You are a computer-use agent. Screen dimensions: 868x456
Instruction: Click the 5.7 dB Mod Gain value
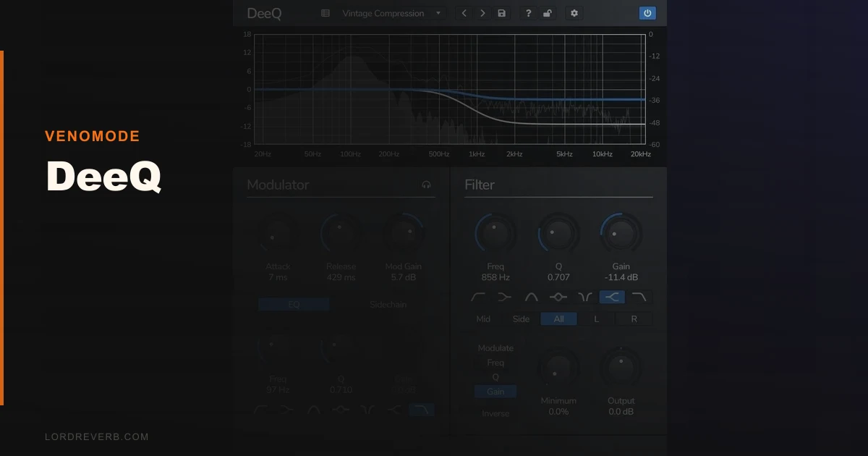(x=403, y=277)
